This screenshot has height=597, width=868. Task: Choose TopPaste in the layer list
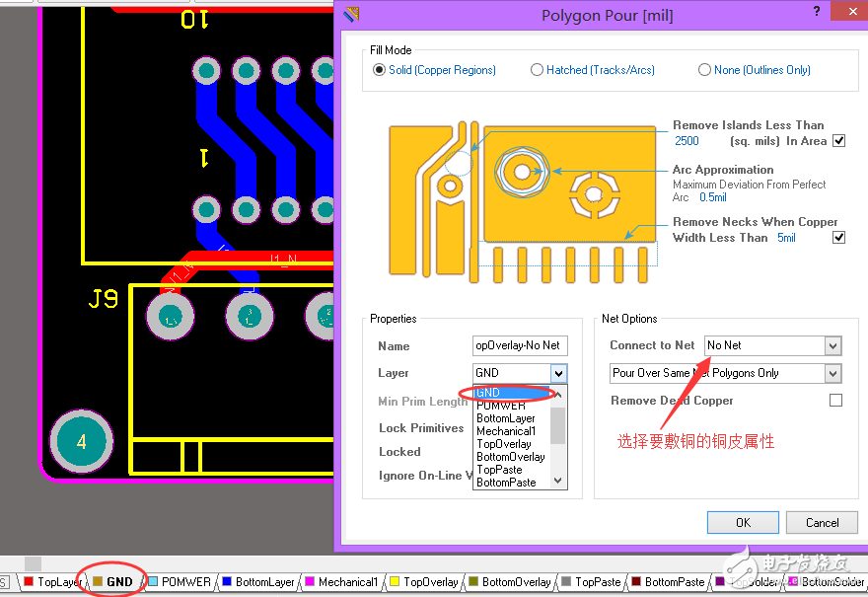tap(512, 469)
